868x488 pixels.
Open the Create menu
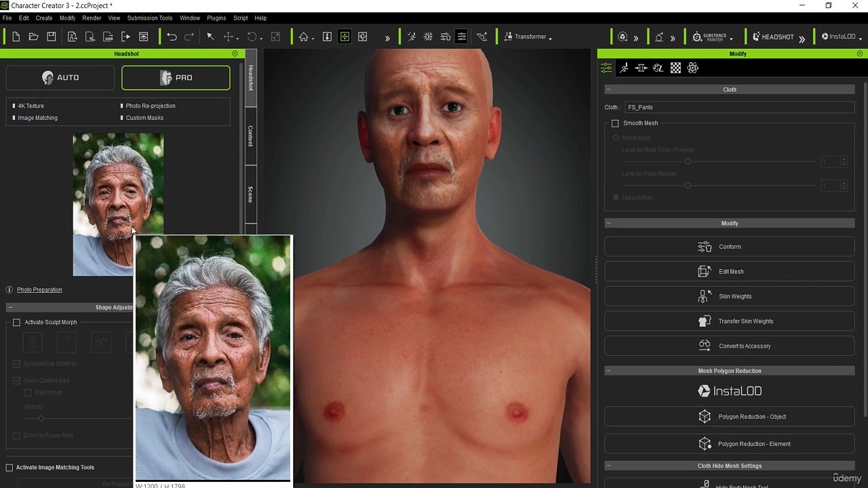click(44, 18)
